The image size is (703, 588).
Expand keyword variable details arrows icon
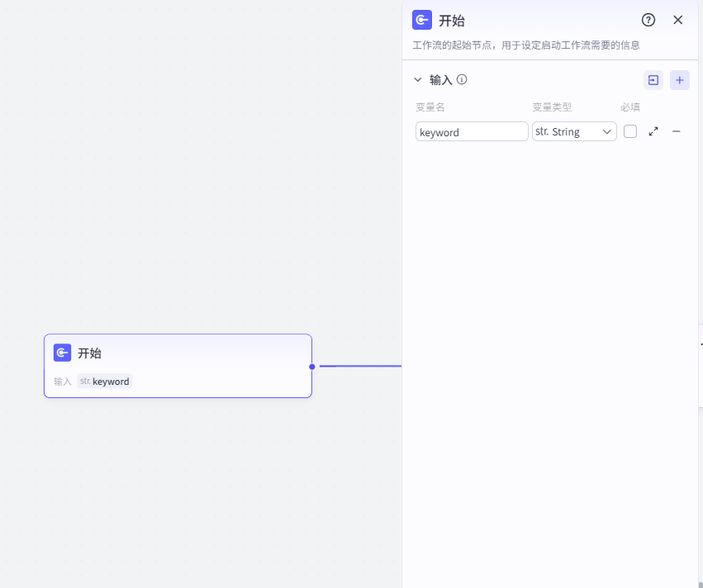653,131
